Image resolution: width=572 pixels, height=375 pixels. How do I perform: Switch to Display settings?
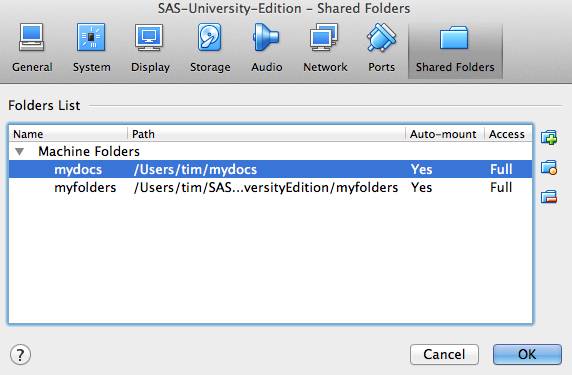[x=150, y=48]
